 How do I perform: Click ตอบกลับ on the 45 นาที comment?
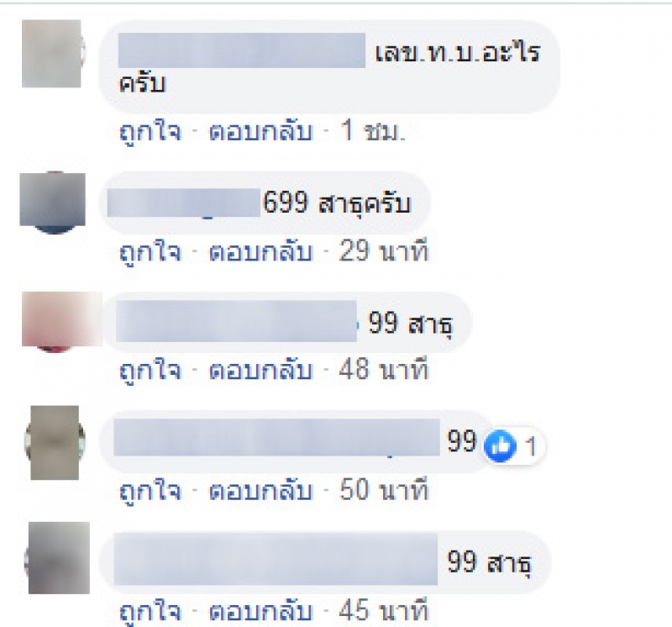pos(260,611)
